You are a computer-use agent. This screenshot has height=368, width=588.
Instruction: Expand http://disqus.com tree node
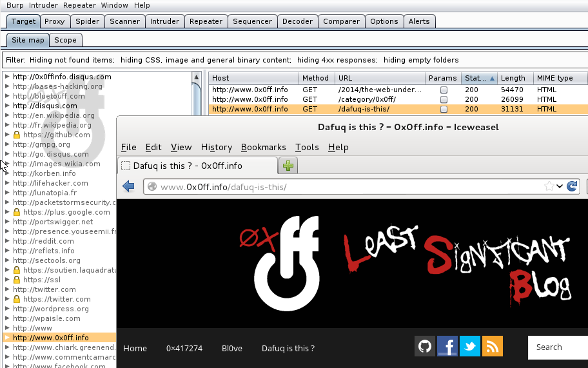[6, 106]
